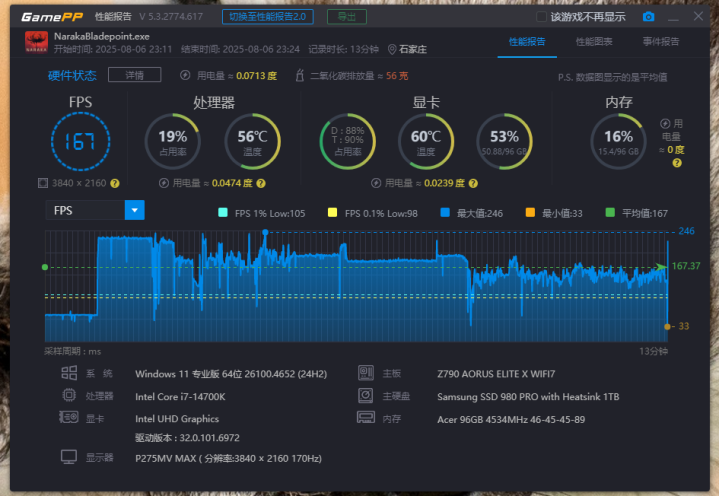The width and height of the screenshot is (719, 496).
Task: Click the FPS 0.1% Low yellow legend swatch
Action: tap(332, 212)
